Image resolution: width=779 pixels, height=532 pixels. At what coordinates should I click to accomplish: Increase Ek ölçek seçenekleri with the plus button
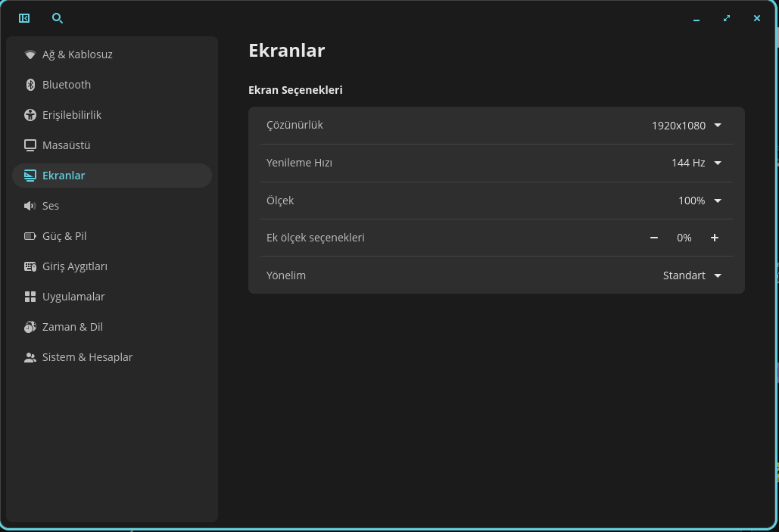[x=715, y=238]
